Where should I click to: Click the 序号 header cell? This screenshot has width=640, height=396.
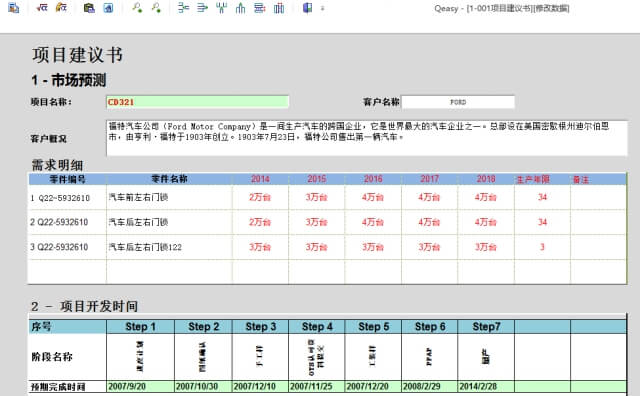pyautogui.click(x=67, y=327)
